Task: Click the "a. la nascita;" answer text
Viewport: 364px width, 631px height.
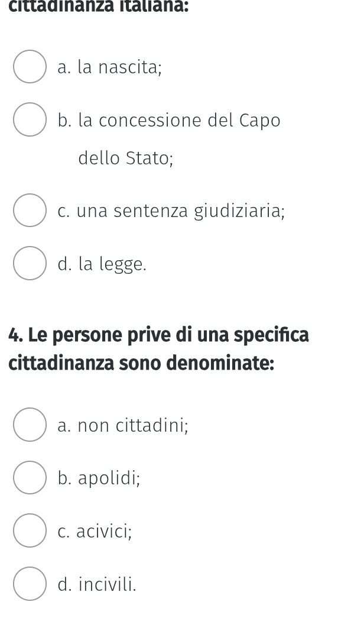Action: (110, 67)
